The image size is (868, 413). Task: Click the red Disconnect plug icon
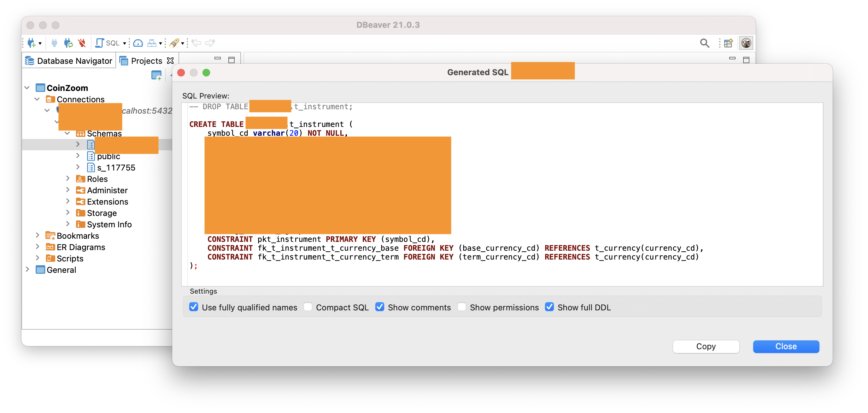tap(82, 43)
